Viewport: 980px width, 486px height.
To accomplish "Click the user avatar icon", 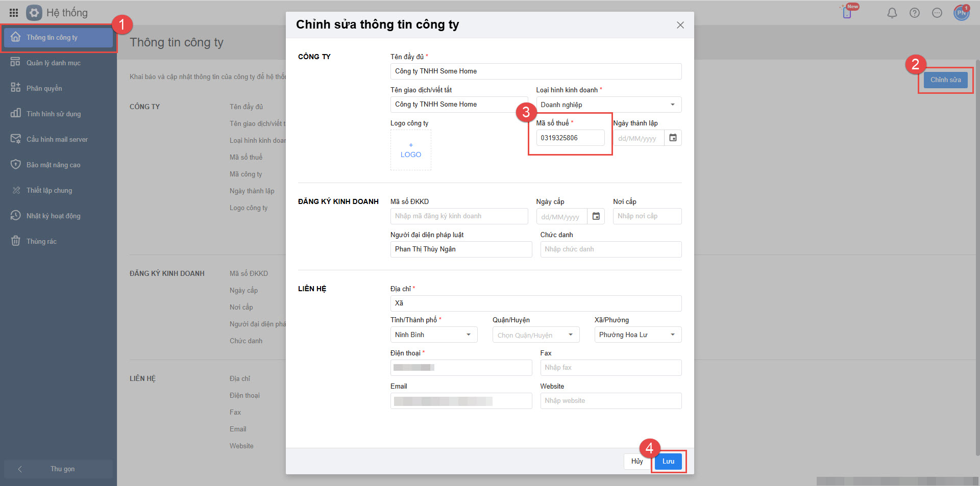I will (961, 13).
